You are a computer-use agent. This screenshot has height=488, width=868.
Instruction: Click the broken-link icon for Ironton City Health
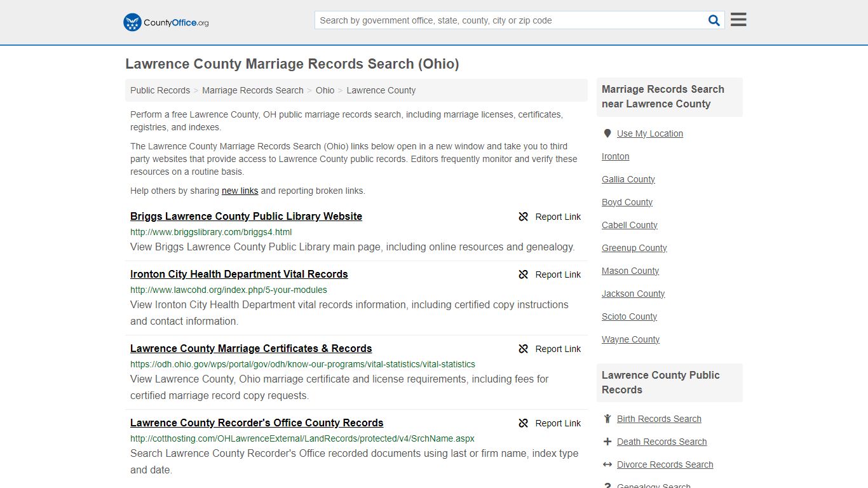[524, 274]
